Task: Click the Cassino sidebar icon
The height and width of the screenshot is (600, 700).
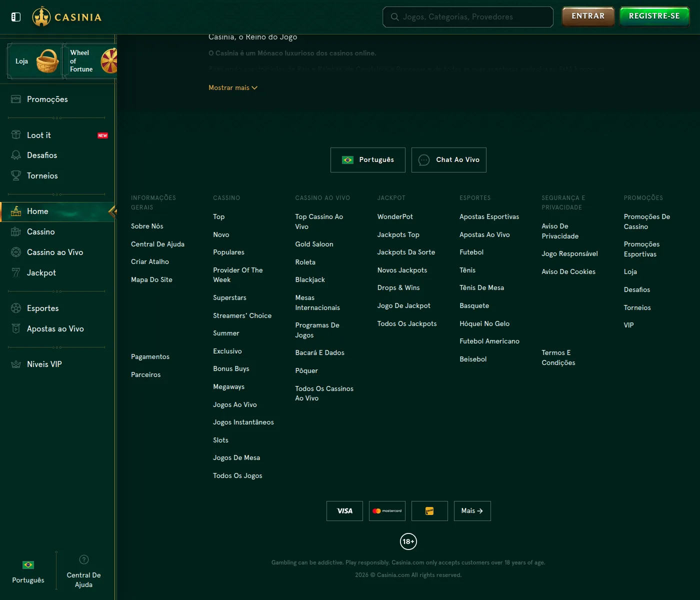Action: [x=16, y=231]
